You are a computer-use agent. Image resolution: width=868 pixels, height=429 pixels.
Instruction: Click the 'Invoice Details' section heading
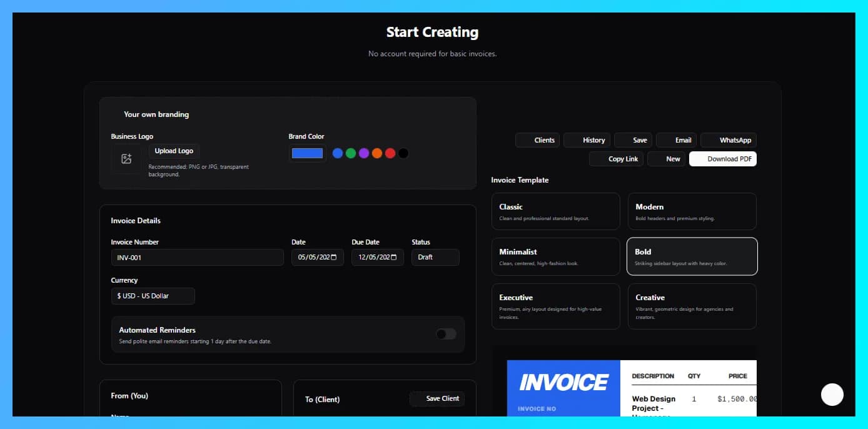tap(136, 221)
